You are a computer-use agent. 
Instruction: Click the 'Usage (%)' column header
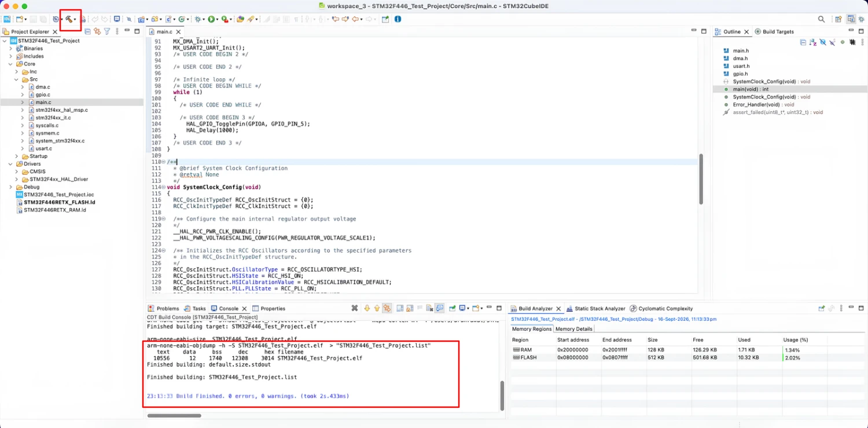[796, 340]
